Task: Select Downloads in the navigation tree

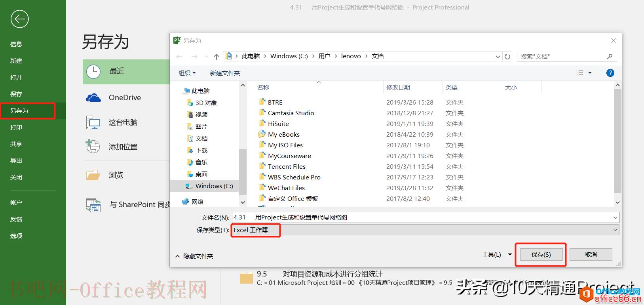Action: tap(197, 150)
